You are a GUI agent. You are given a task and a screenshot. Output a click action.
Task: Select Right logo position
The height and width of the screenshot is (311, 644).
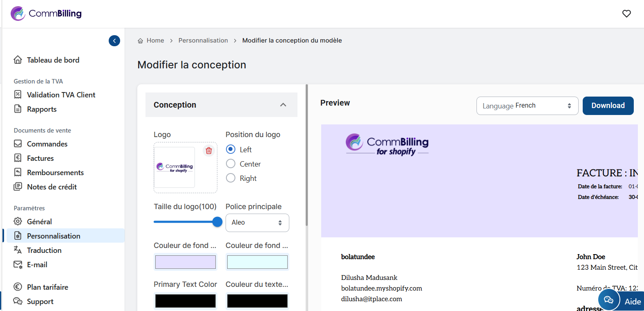230,178
